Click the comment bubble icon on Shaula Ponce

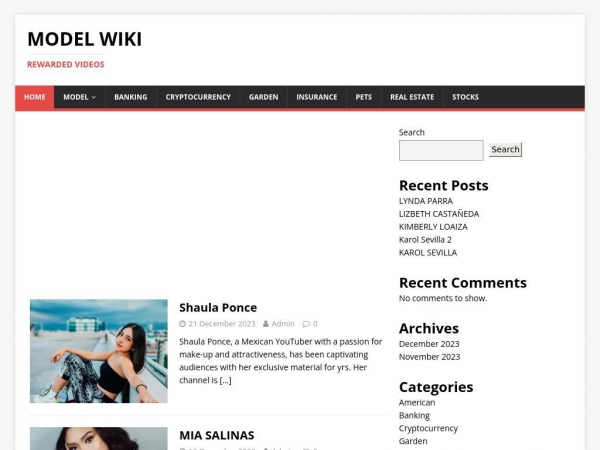click(x=306, y=324)
